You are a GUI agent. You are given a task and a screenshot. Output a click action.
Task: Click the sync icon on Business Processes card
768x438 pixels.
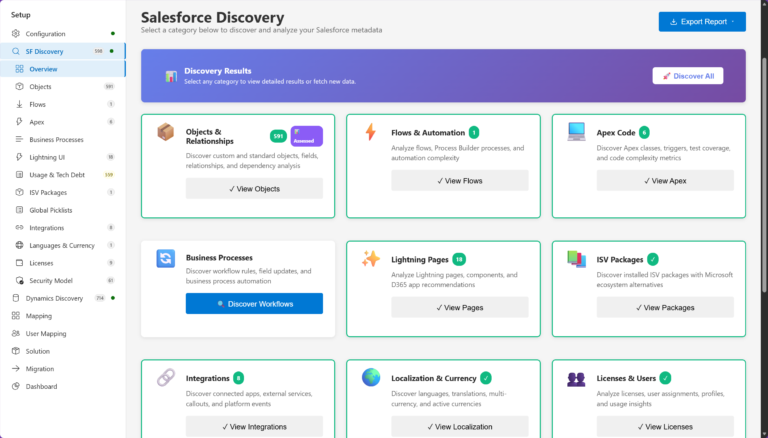166,258
